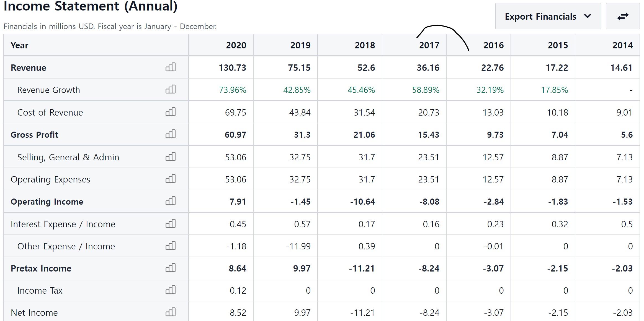Image resolution: width=644 pixels, height=321 pixels.
Task: Open Pretax Income chart icon
Action: [x=171, y=268]
